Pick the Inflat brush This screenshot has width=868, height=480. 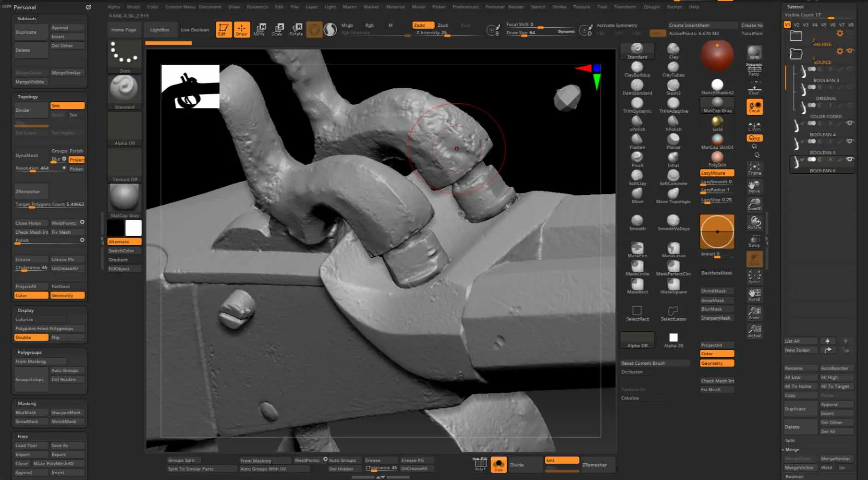point(673,160)
